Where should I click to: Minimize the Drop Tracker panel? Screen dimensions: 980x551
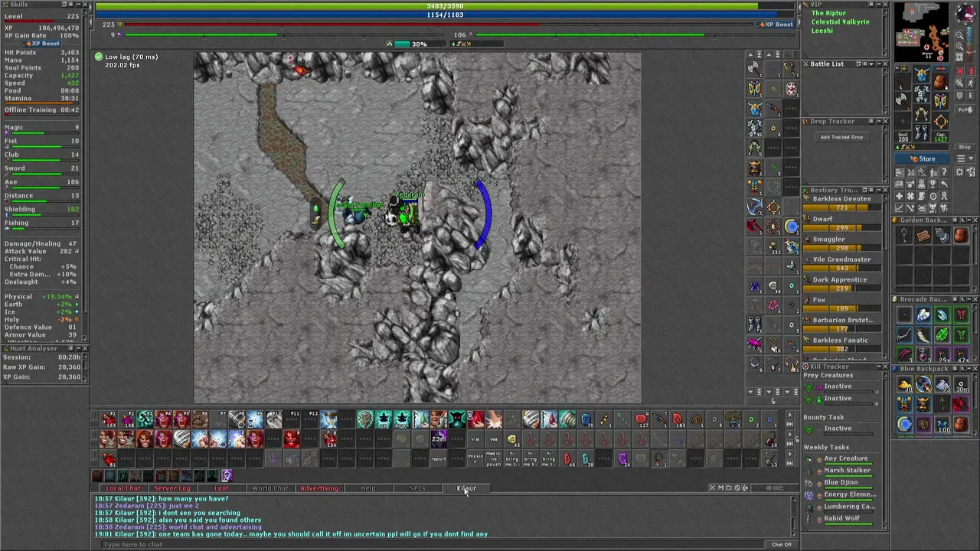pos(879,121)
